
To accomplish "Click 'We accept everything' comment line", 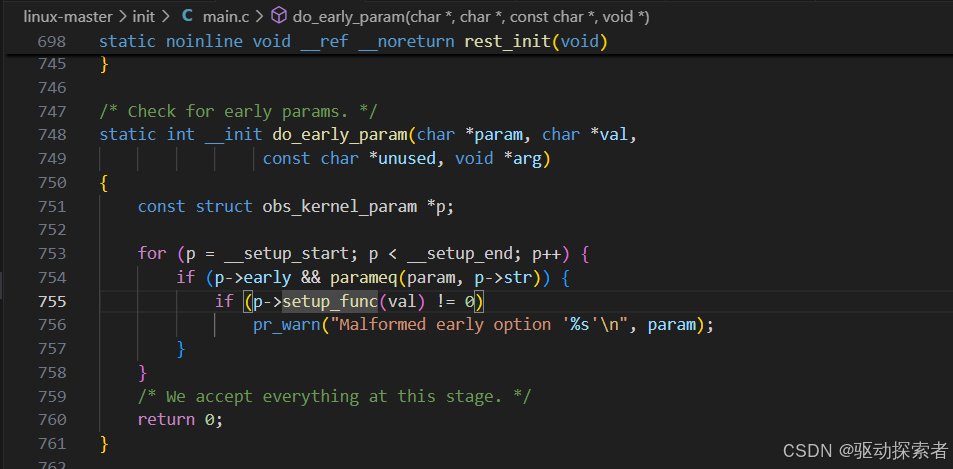I will (334, 396).
